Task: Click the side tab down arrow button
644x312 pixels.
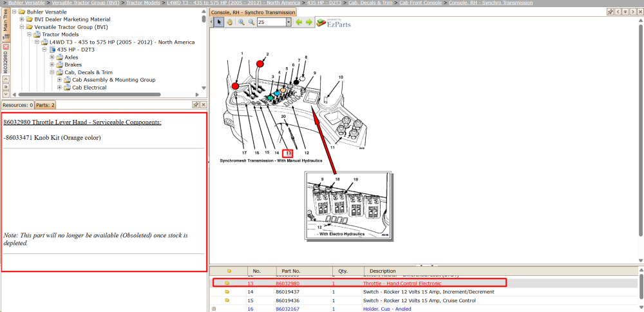Action: 6,94
